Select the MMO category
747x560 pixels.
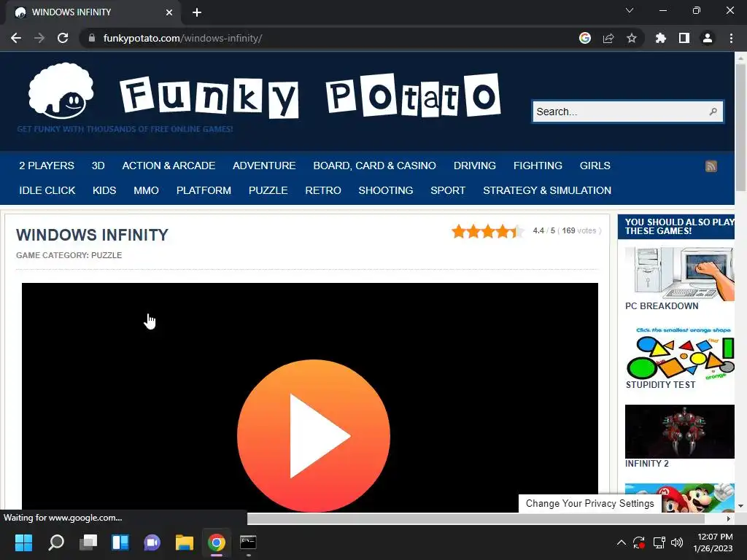[146, 190]
